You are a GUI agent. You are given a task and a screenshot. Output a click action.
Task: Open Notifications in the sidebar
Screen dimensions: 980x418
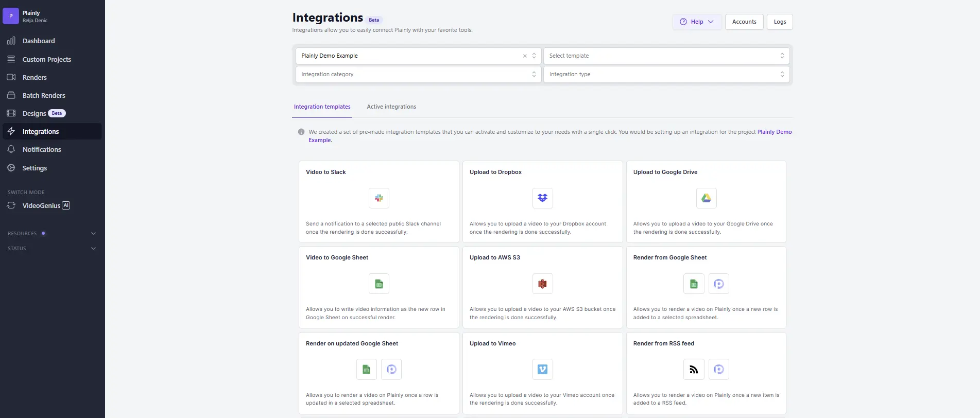pos(51,149)
